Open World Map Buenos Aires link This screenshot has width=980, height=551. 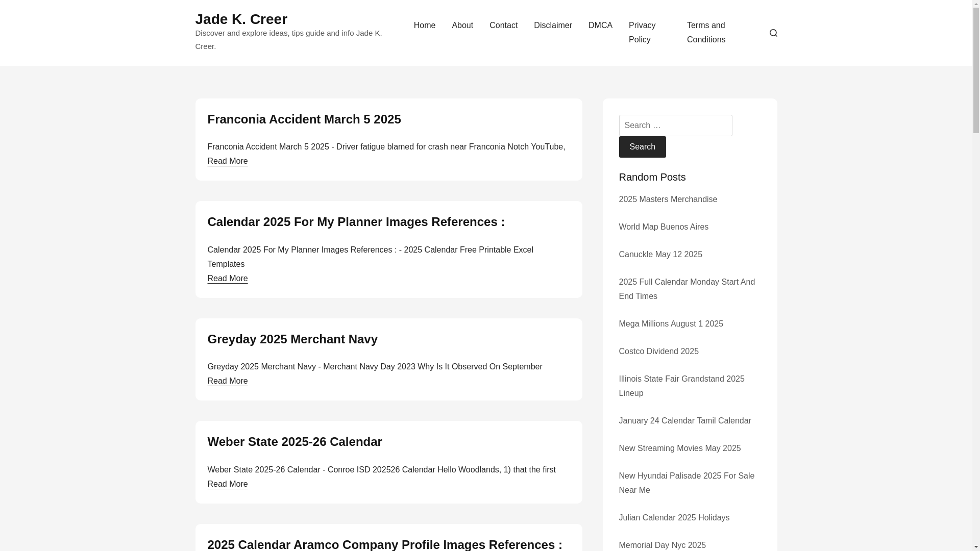coord(663,227)
